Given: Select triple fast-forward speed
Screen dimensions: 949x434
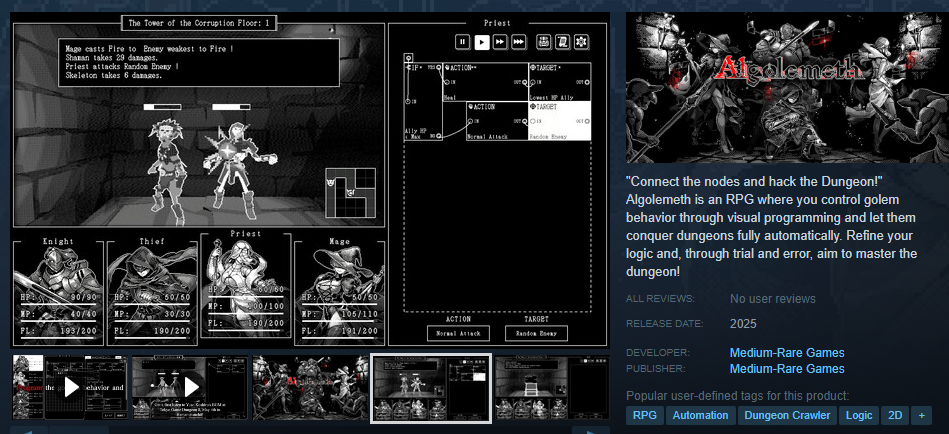Looking at the screenshot, I should pos(519,42).
